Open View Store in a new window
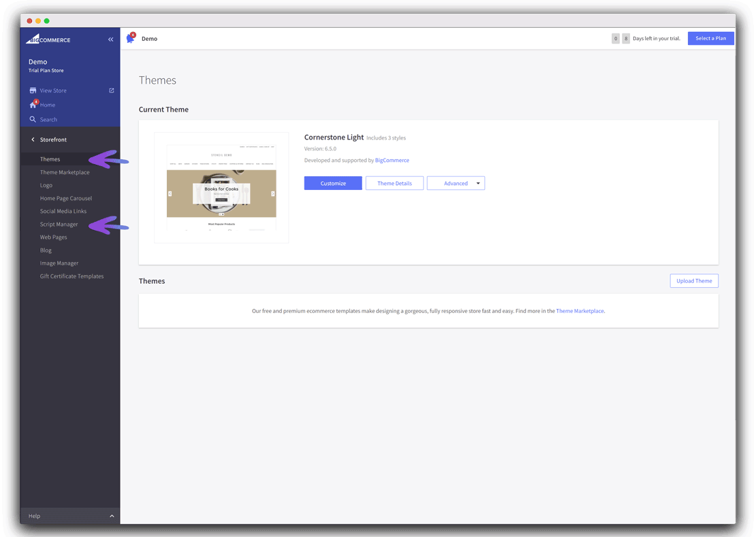 pos(53,90)
